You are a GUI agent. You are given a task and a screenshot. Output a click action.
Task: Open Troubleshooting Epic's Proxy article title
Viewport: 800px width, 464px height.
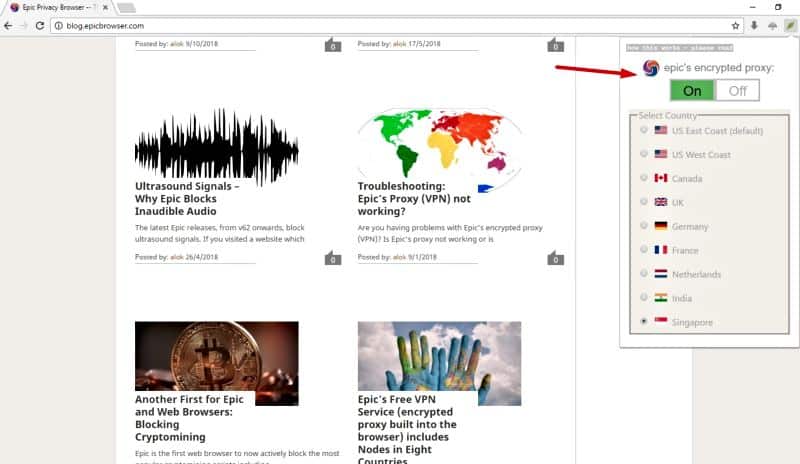tap(414, 199)
